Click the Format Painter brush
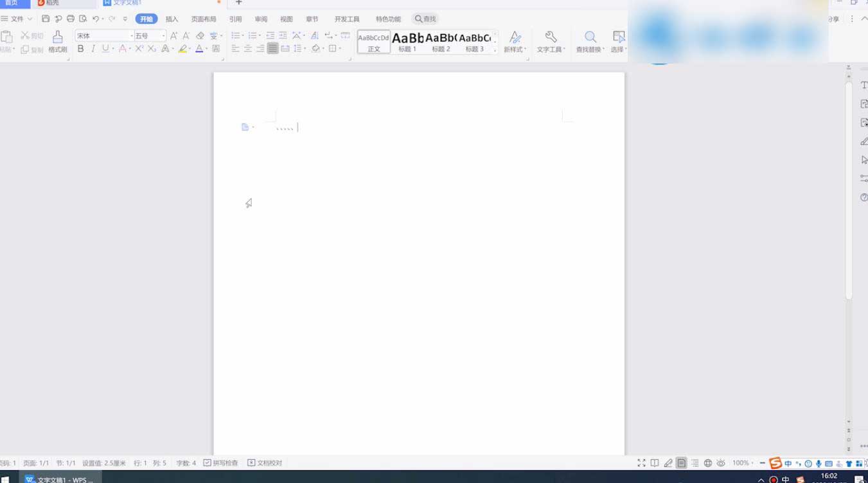The height and width of the screenshot is (483, 868). [x=58, y=41]
